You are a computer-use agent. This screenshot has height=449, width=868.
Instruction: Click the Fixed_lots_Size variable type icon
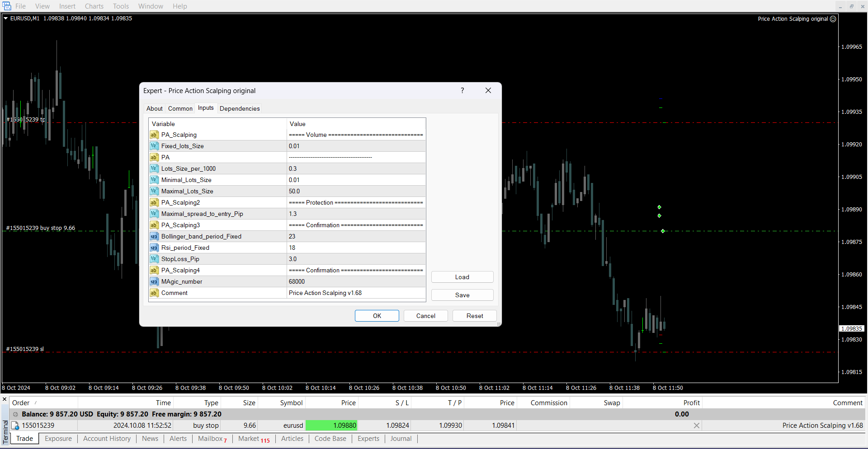[x=154, y=146]
